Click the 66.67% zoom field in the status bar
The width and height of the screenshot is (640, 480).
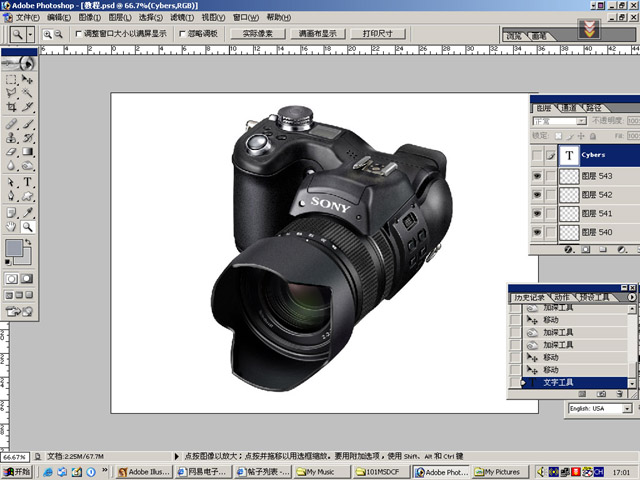15,457
